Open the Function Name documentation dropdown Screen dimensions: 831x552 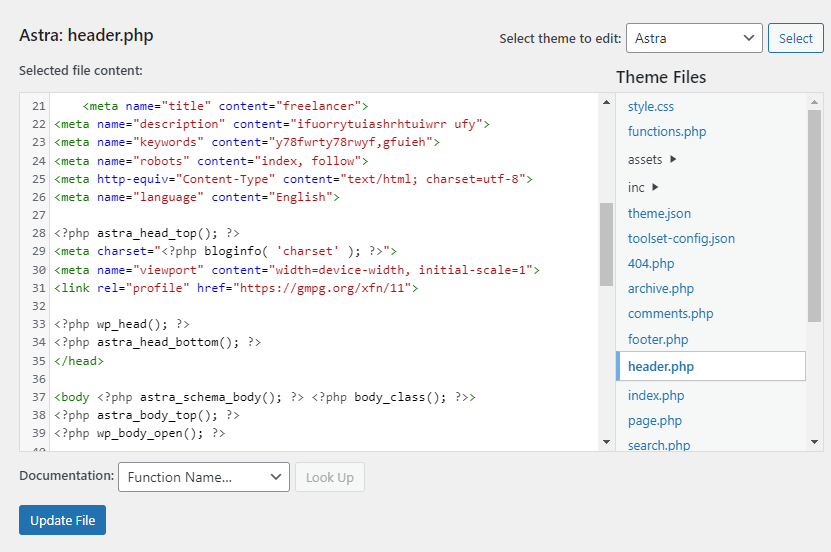tap(204, 477)
